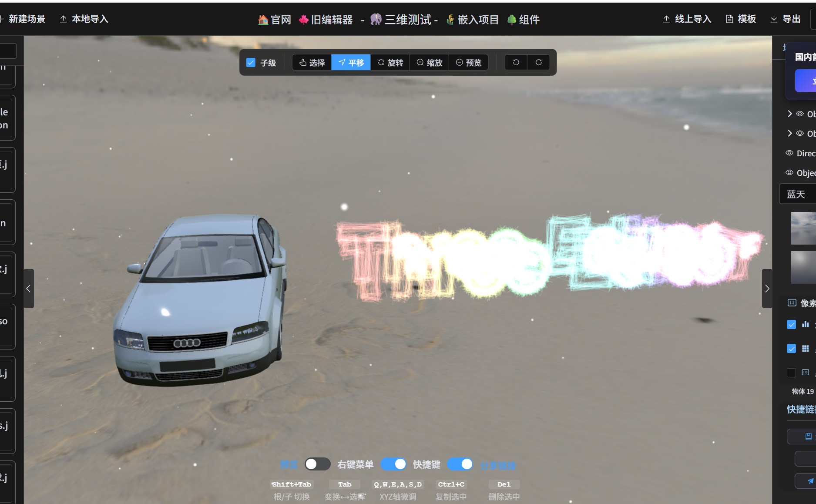Click the Q,W,E,A,S,D shortcut label
This screenshot has height=504, width=816.
pyautogui.click(x=398, y=484)
